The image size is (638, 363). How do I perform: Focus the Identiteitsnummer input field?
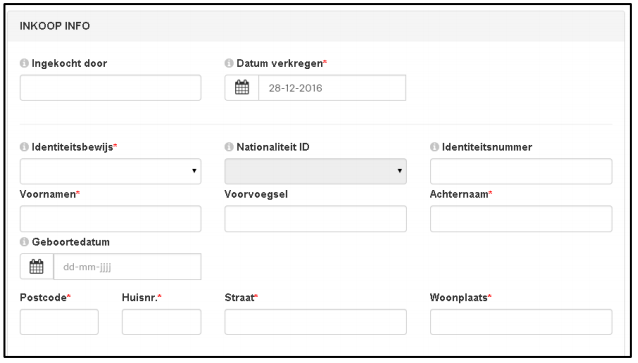521,171
